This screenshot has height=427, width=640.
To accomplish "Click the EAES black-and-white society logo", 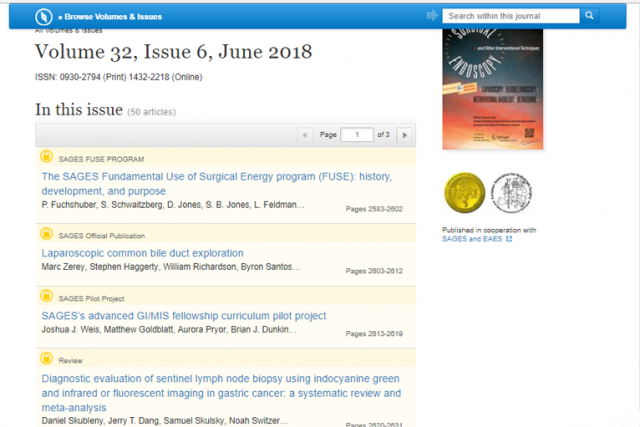I will (512, 191).
